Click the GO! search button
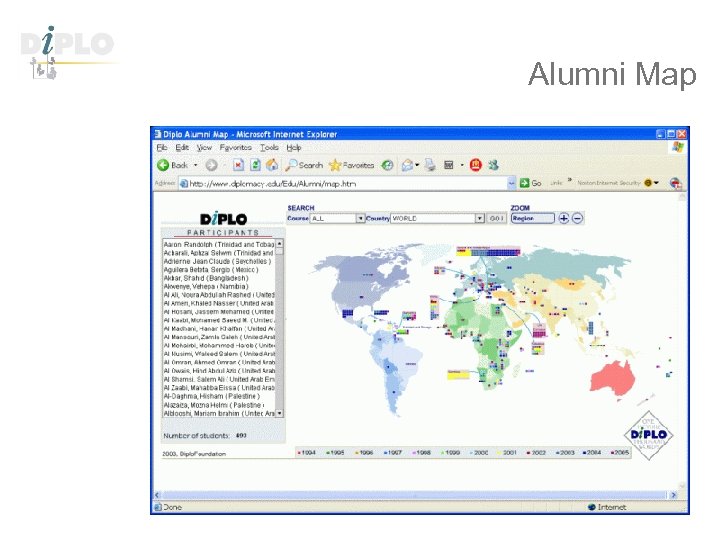720x540 pixels. 496,219
